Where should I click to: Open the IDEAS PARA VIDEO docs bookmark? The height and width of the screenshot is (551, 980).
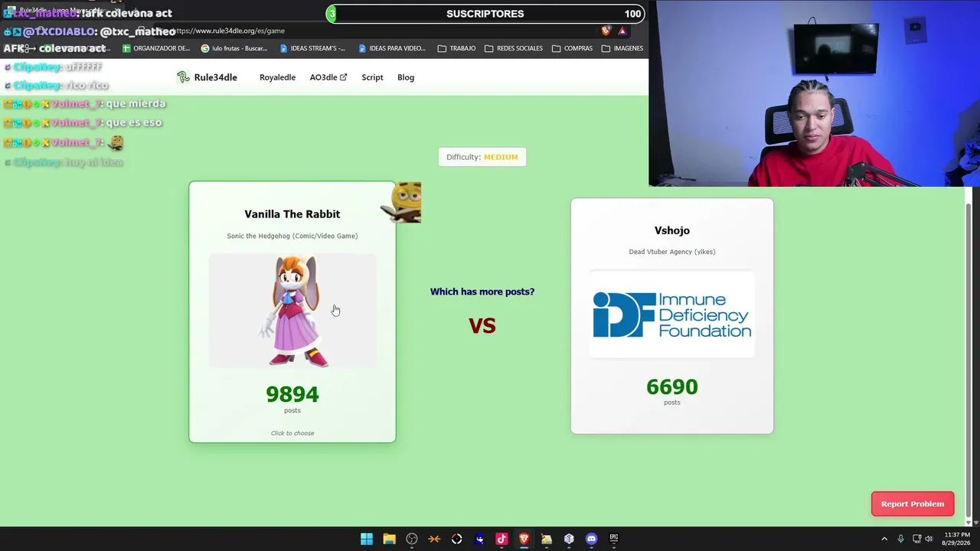click(x=391, y=48)
